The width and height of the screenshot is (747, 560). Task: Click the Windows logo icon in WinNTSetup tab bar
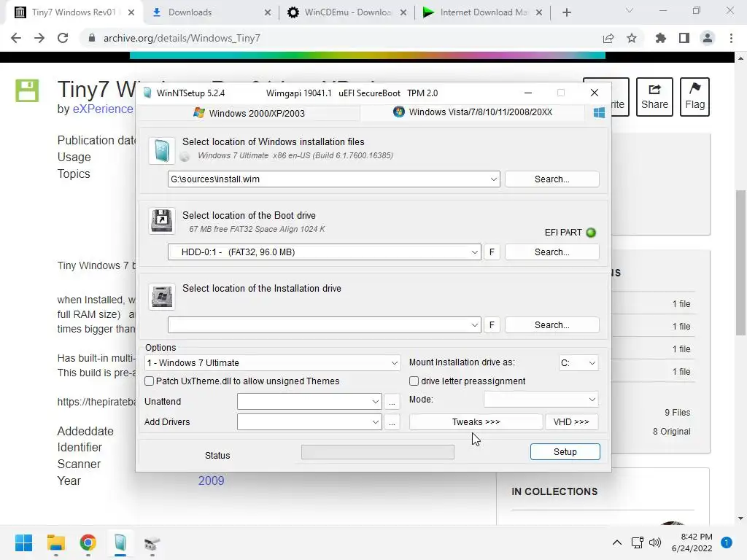click(x=599, y=112)
